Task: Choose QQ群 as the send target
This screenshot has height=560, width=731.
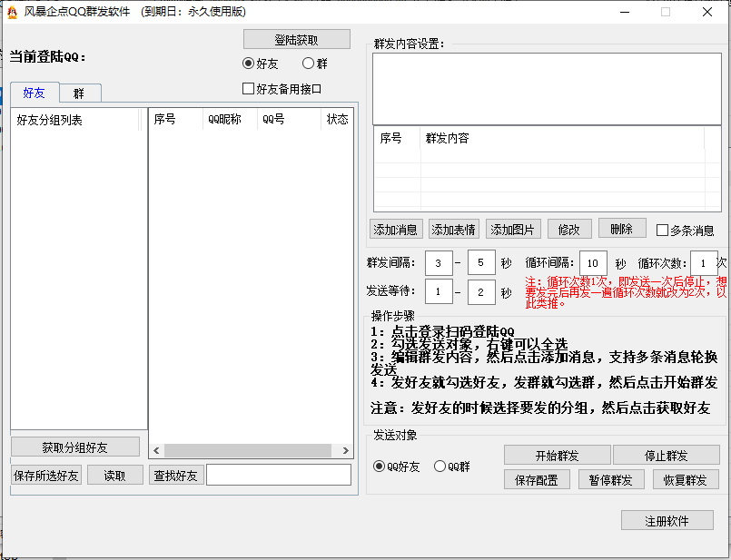Action: (440, 467)
